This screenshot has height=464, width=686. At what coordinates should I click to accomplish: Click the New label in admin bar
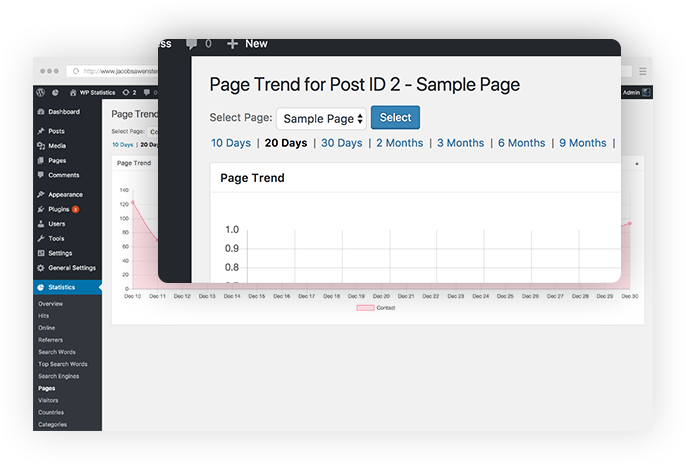point(256,44)
